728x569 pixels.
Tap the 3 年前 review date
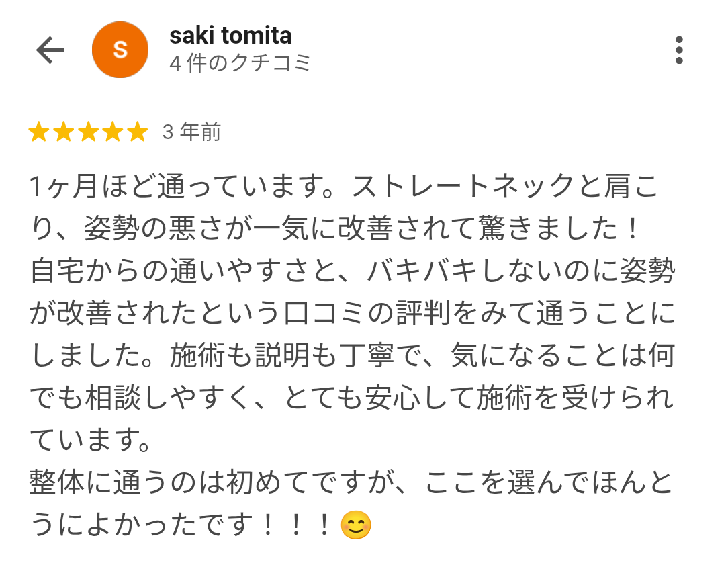(x=191, y=132)
